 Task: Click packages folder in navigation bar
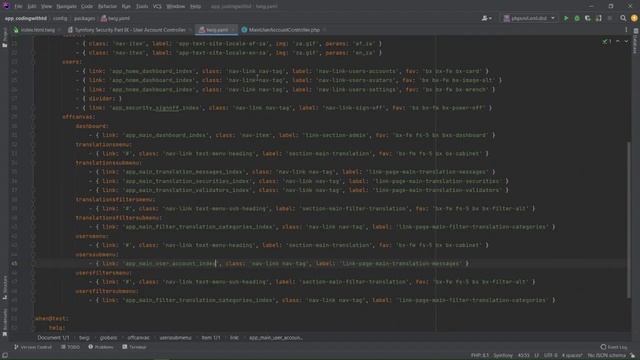[84, 18]
